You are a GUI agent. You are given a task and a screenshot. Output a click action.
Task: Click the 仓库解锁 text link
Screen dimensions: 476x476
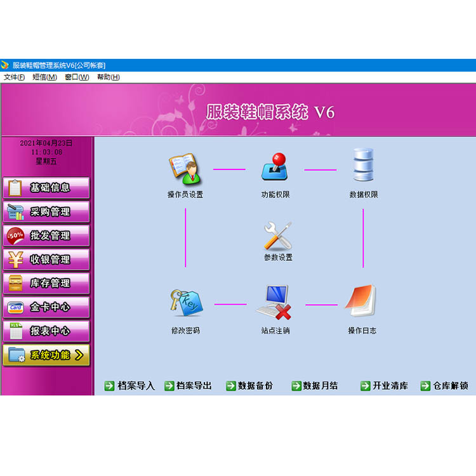[451, 385]
